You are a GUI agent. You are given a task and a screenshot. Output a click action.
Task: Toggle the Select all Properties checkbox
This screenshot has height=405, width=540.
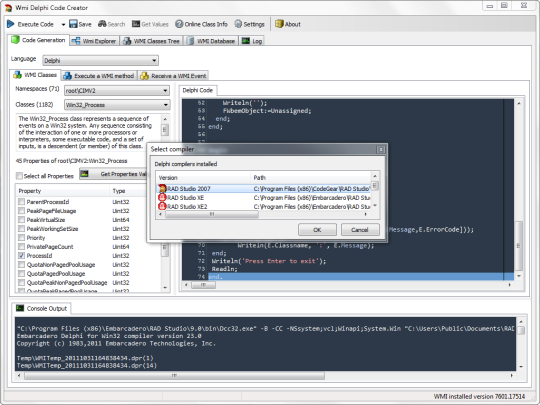tap(20, 176)
